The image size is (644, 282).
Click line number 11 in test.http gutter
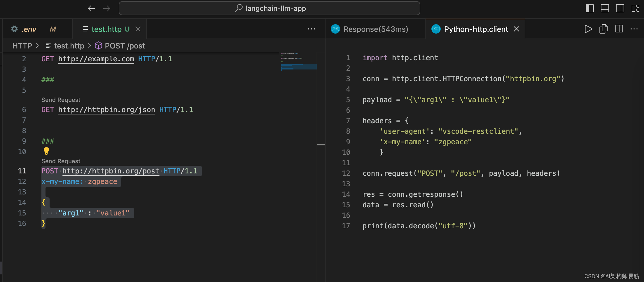click(x=22, y=171)
